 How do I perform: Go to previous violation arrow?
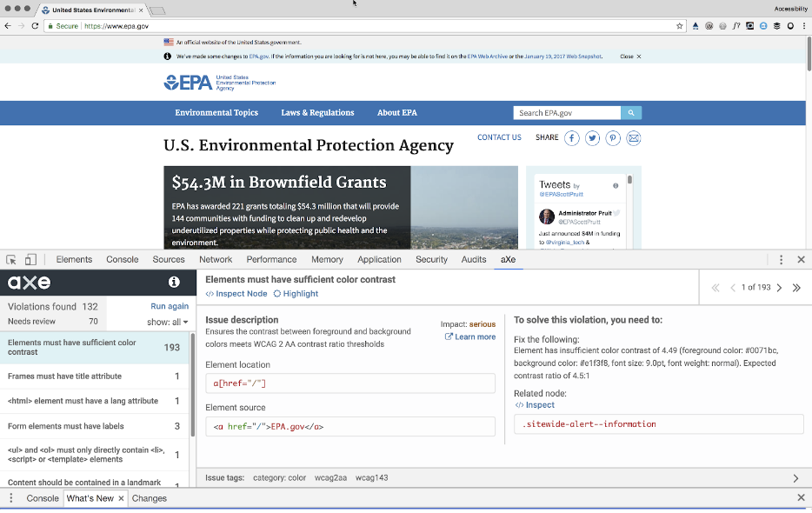(733, 288)
